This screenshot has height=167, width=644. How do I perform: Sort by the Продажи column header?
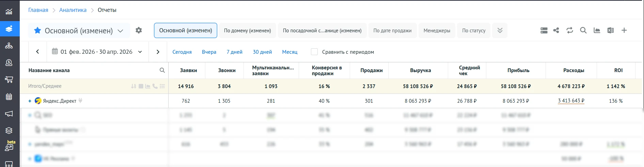372,70
